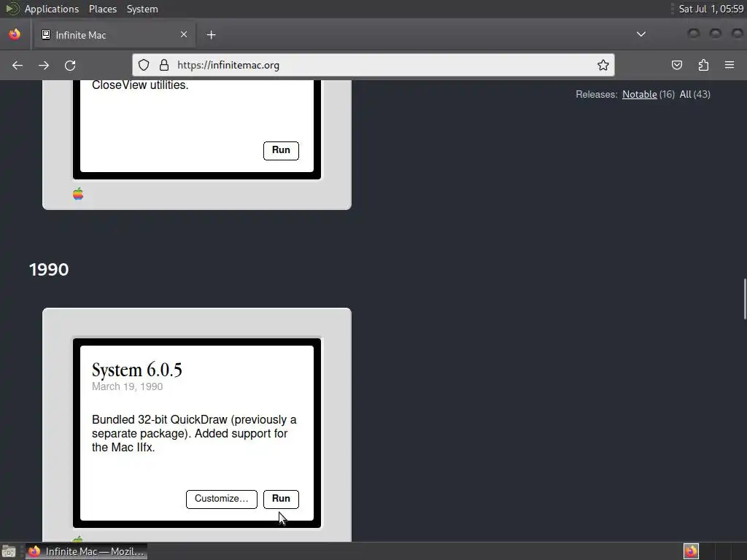The image size is (747, 560).
Task: Bookmark this page with the star icon
Action: click(x=603, y=65)
